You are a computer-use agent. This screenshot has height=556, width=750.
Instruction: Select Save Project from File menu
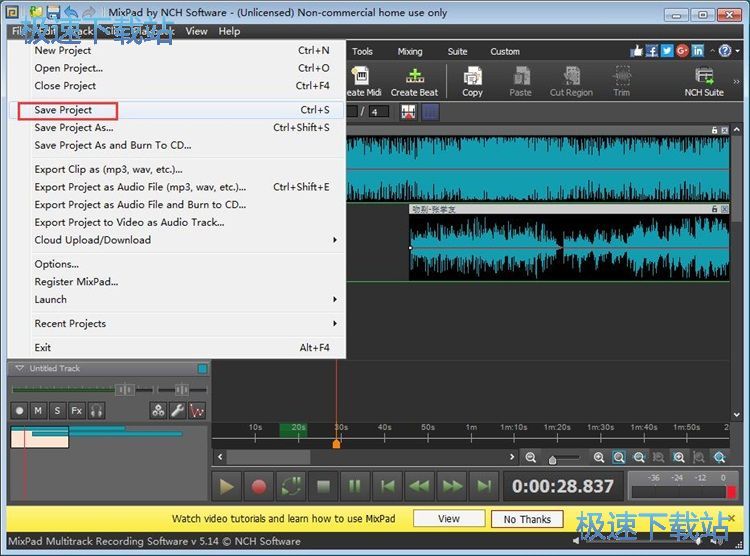pos(64,110)
